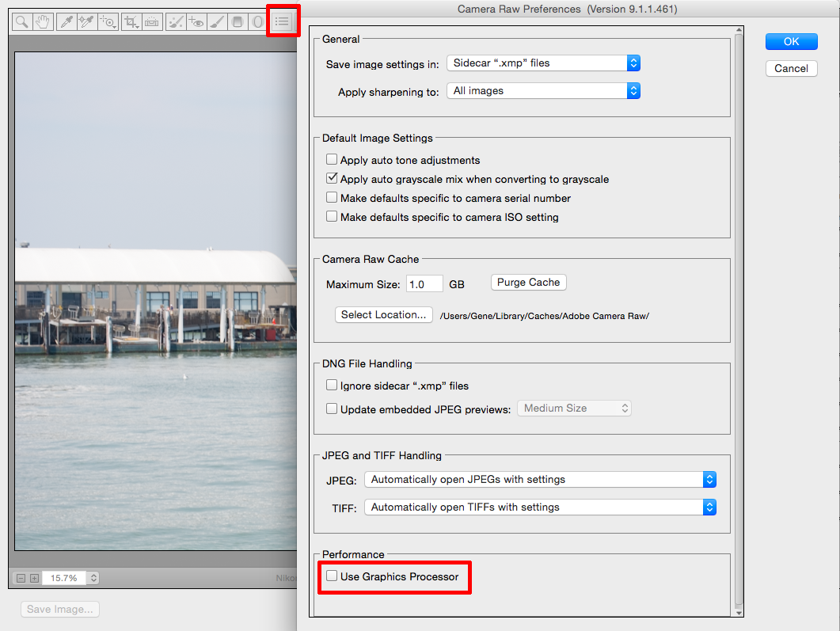Confirm preferences with the OK button
Screen dimensions: 840x631
[x=791, y=41]
